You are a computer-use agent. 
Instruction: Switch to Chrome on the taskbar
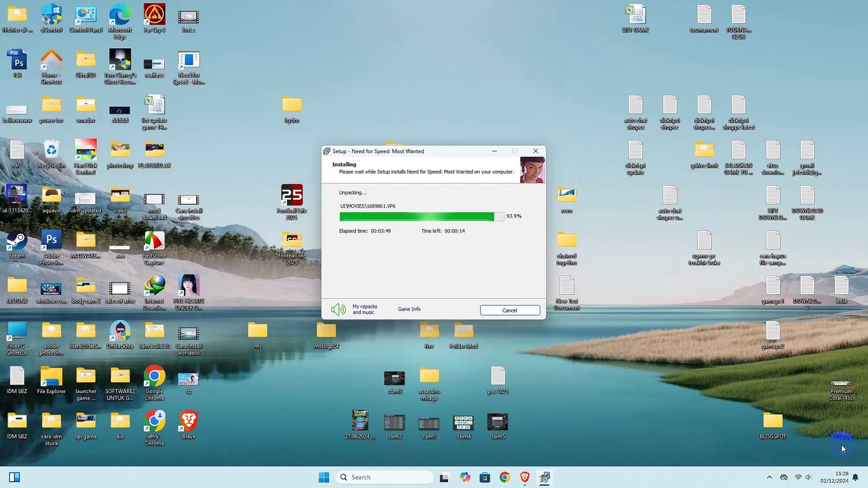505,477
